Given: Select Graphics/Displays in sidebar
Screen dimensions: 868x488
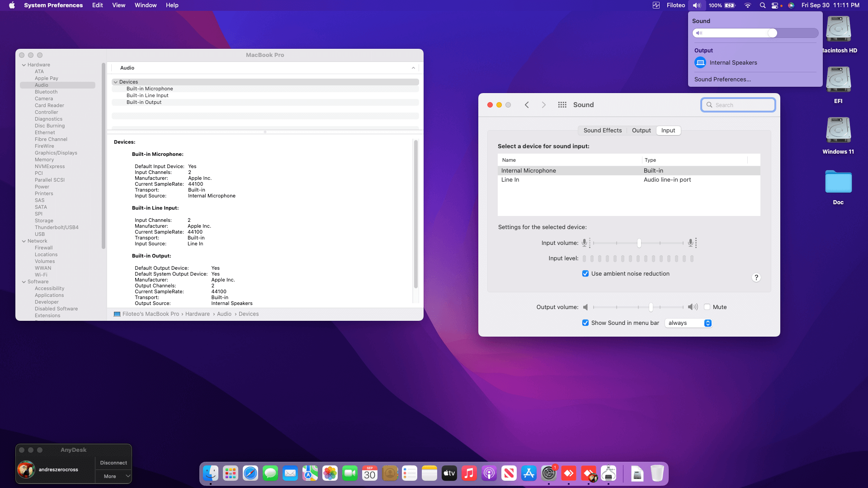Looking at the screenshot, I should tap(56, 153).
